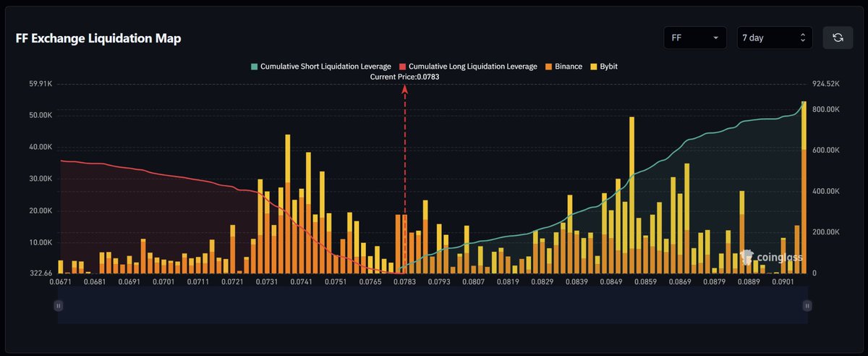Click x-axis label 0.0859
Image resolution: width=868 pixels, height=356 pixels.
(x=646, y=281)
